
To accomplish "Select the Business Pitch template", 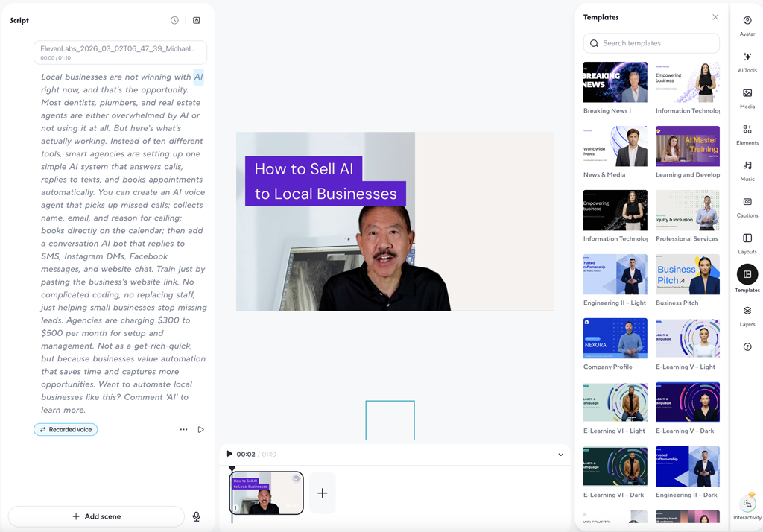I will (687, 275).
